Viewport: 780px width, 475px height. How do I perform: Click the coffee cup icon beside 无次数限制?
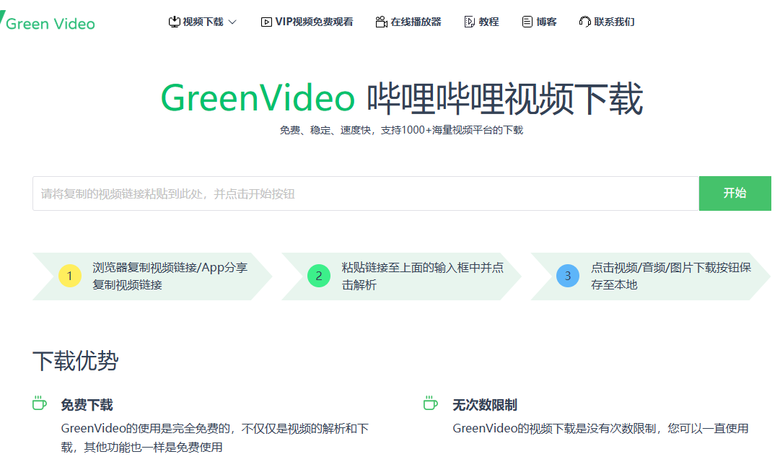[431, 403]
